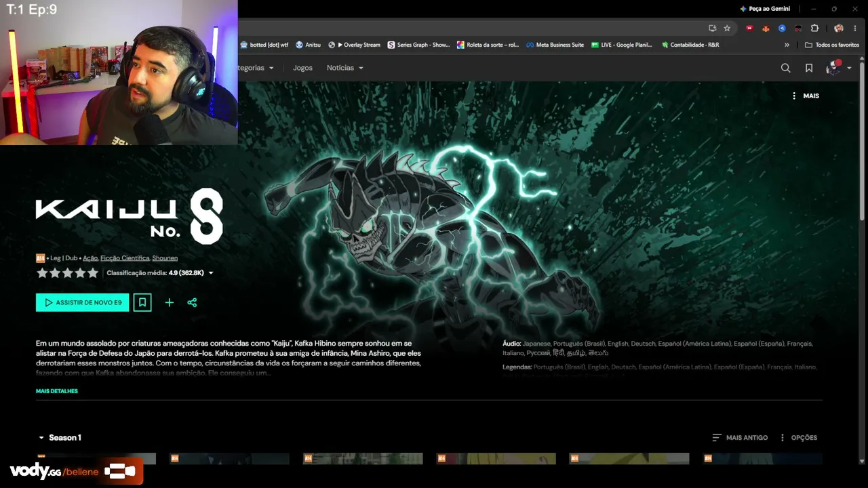Viewport: 868px width, 488px height.
Task: Open the Anitsu bookmark
Action: click(308, 45)
